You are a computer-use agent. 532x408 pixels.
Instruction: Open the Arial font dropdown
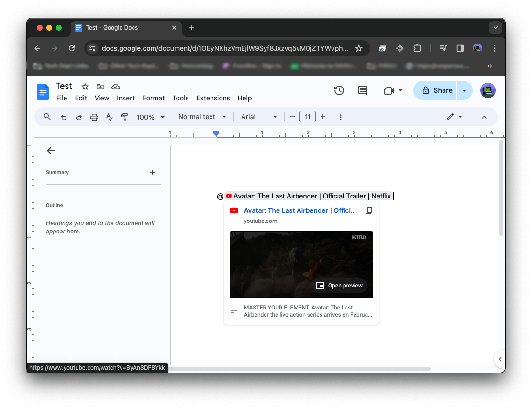point(259,117)
